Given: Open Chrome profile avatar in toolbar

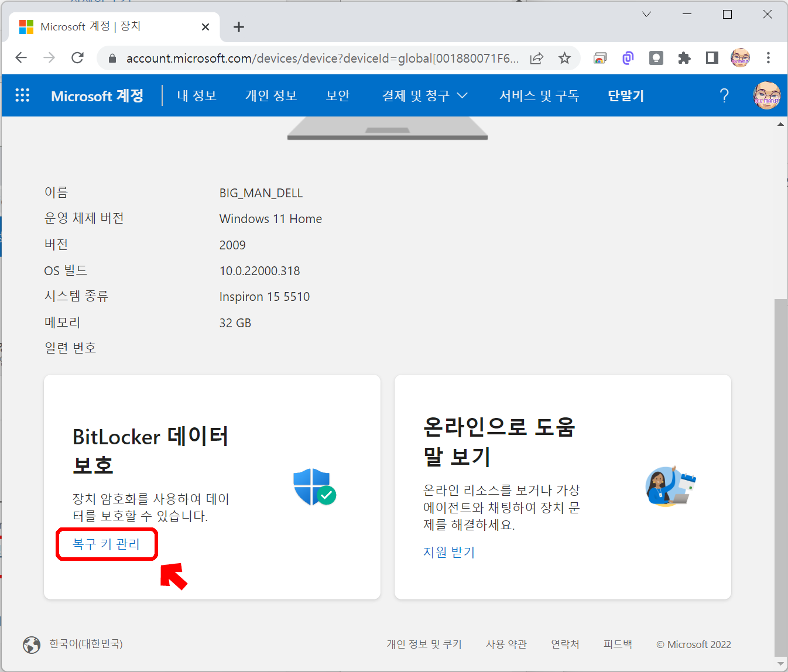Looking at the screenshot, I should pyautogui.click(x=740, y=57).
